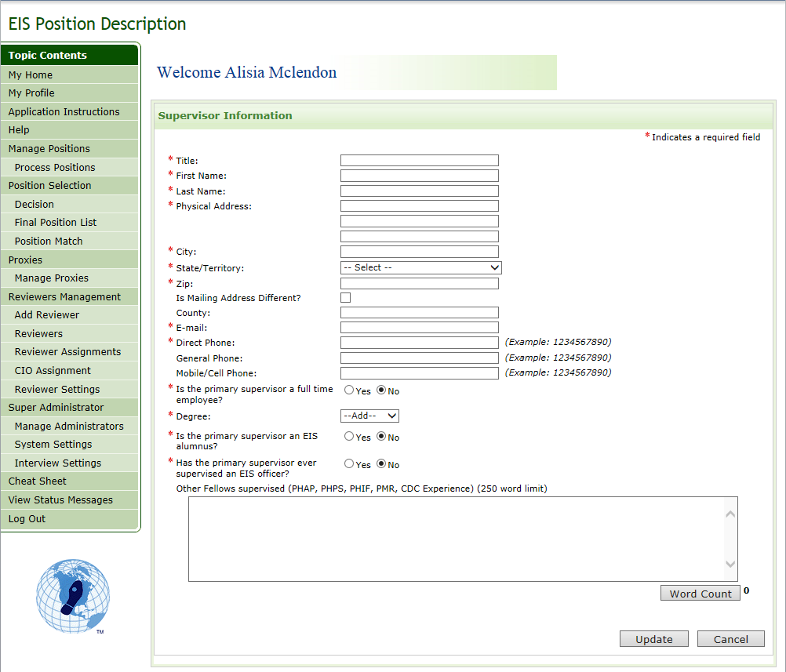Screen dimensions: 786x672
Task: Click the Word Count button
Action: point(700,594)
